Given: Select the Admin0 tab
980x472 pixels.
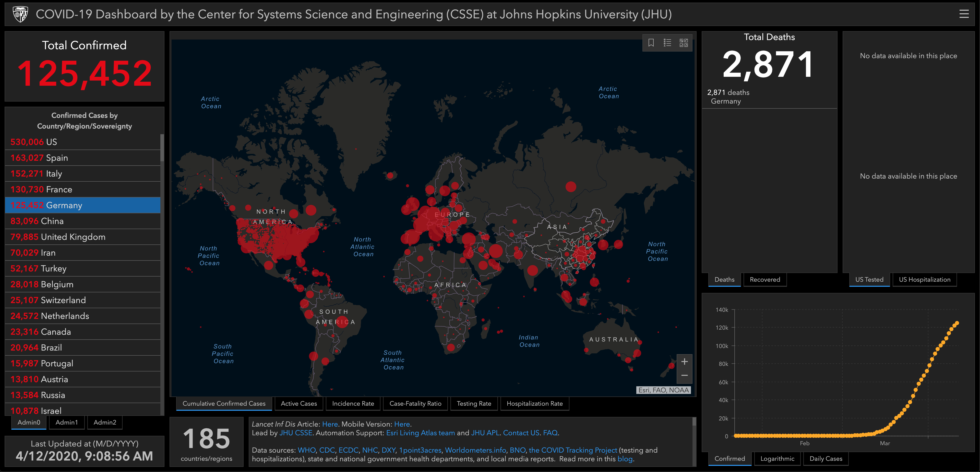Looking at the screenshot, I should tap(29, 422).
